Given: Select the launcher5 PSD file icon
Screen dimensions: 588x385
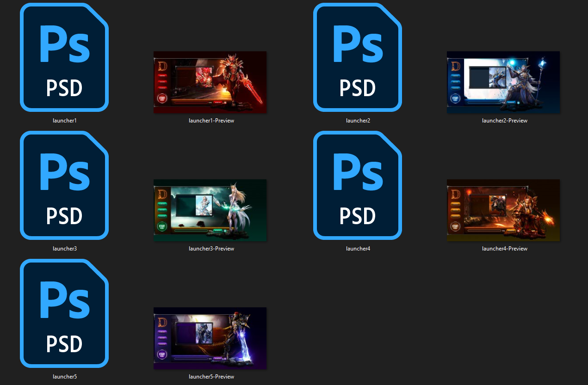Looking at the screenshot, I should pos(64,313).
